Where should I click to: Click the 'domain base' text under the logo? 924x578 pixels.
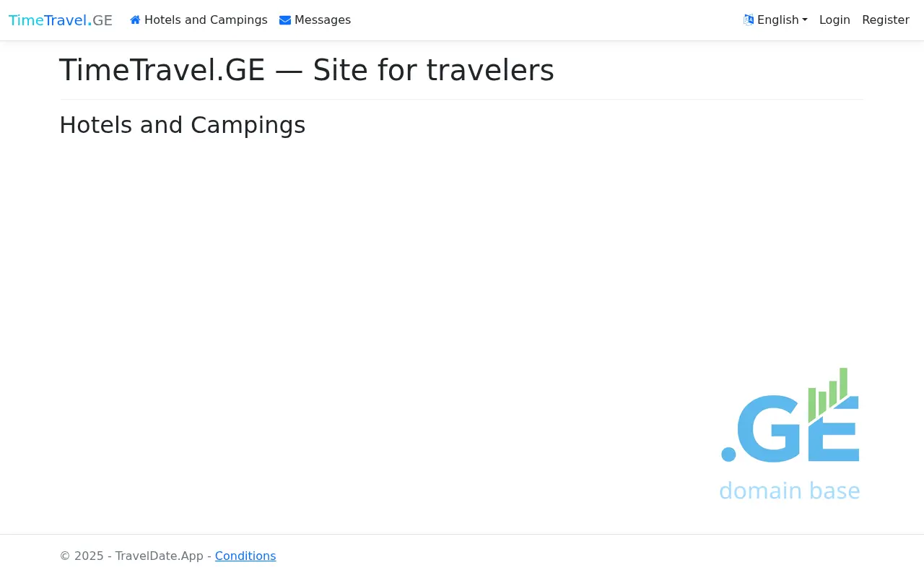point(790,491)
